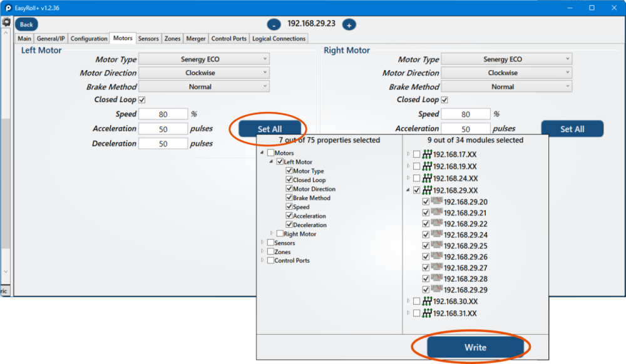This screenshot has height=364, width=626.
Task: Click the 192.168.19.XX subnet network icon
Action: click(x=427, y=166)
